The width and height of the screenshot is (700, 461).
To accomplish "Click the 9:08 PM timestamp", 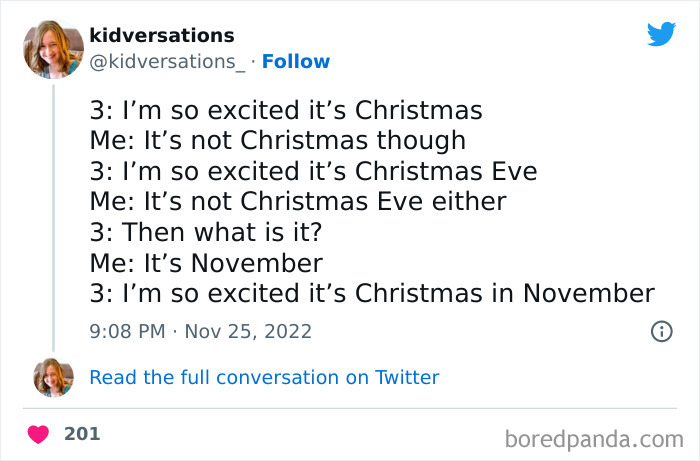I will tap(126, 331).
